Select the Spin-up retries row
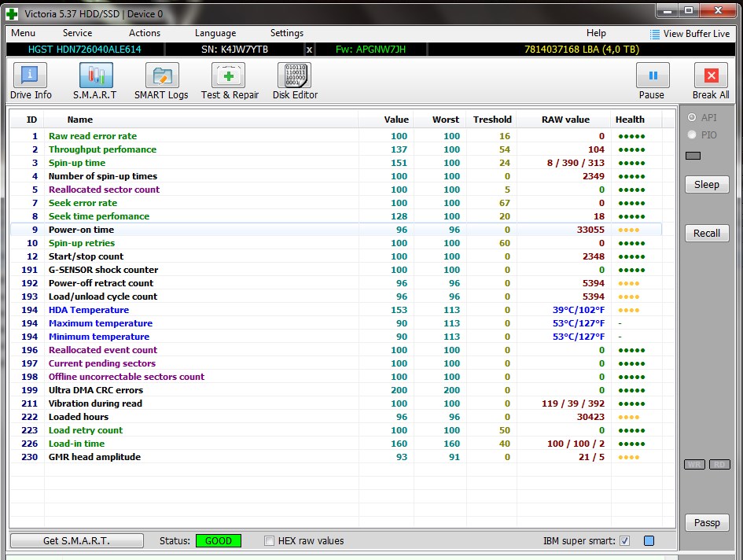743x560 pixels. [336, 243]
